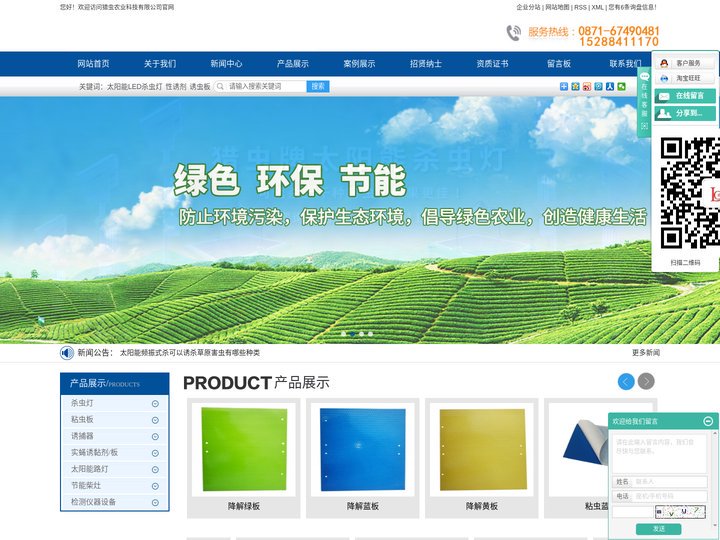
Task: Go to the 招贤纳士 page
Action: (x=426, y=64)
